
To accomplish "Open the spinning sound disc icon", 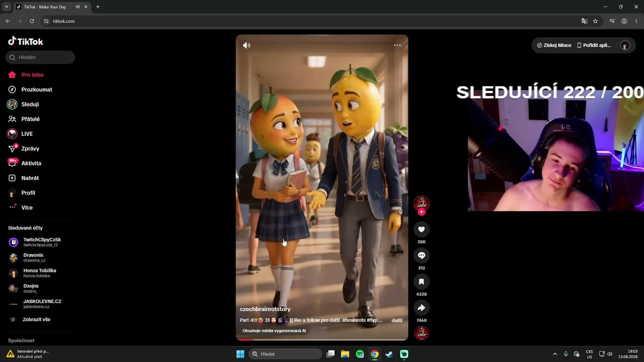I will (x=422, y=333).
